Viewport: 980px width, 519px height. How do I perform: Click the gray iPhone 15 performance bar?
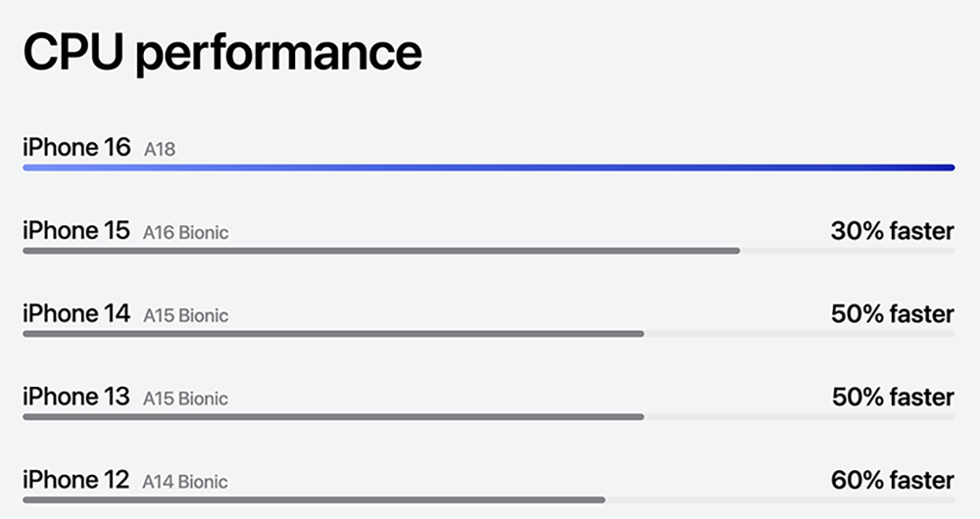point(380,251)
